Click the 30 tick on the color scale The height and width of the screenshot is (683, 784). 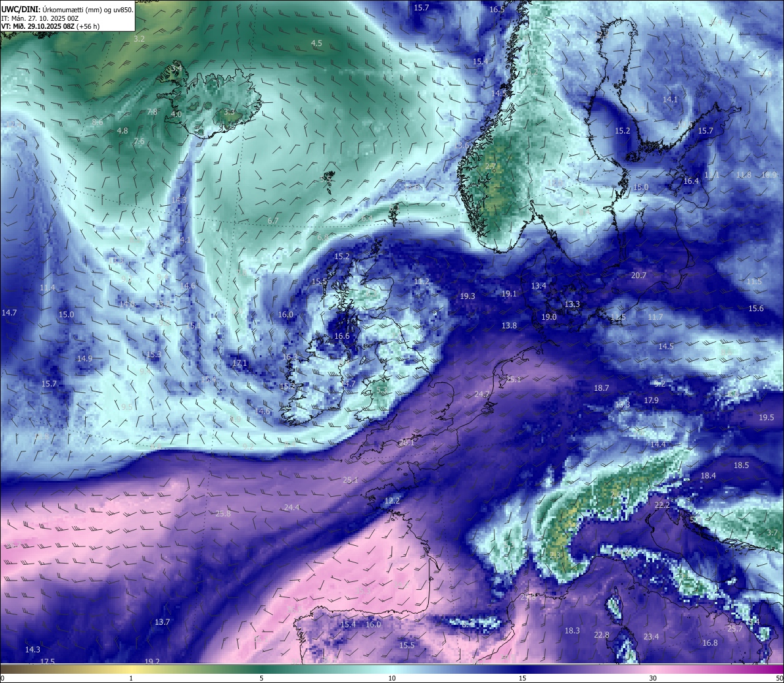653,678
